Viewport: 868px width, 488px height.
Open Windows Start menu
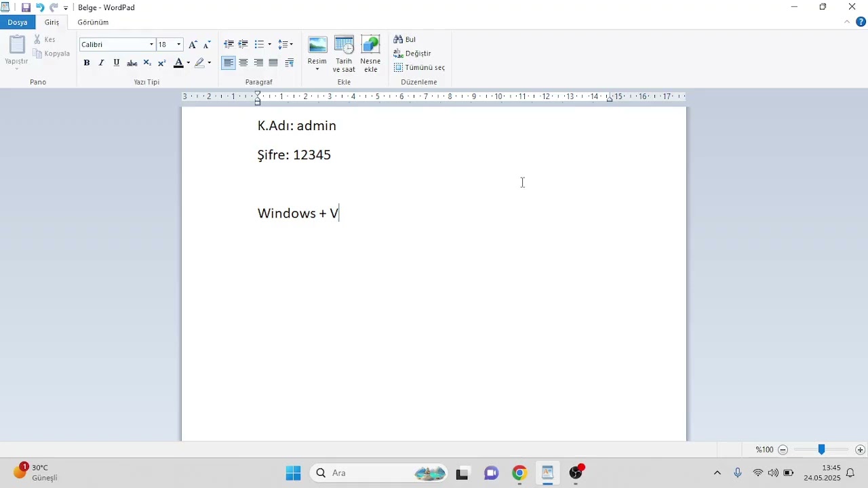tap(293, 473)
